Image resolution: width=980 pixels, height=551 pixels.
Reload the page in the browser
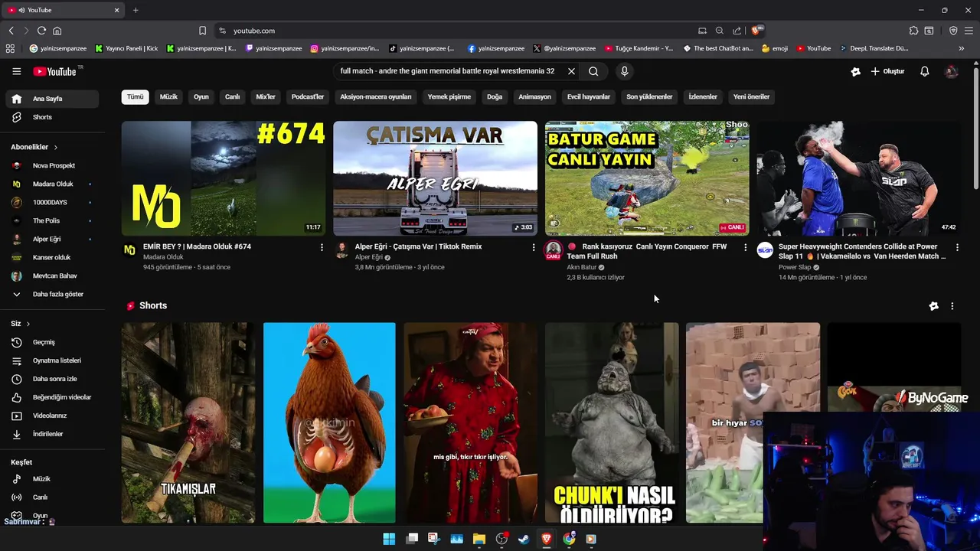(41, 31)
